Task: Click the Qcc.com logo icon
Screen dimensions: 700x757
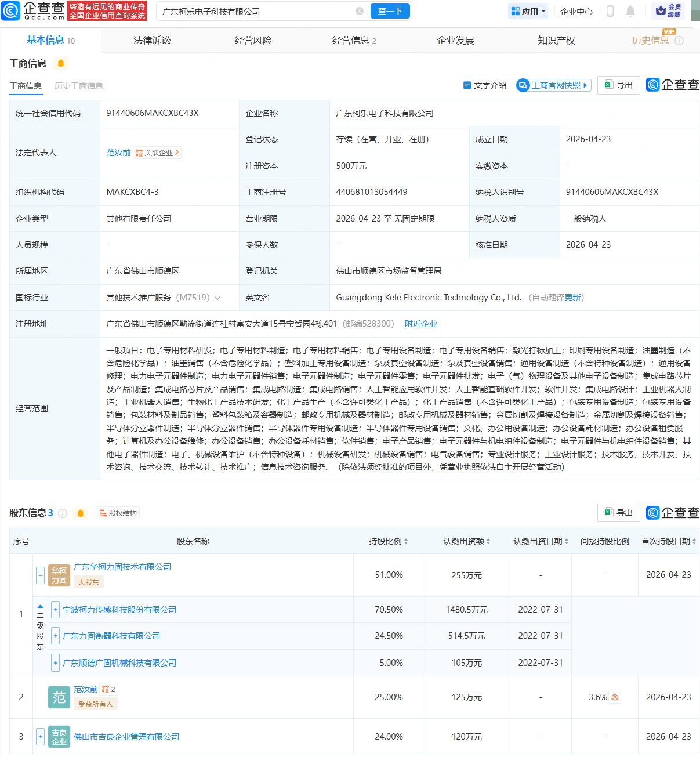Action: 10,10
